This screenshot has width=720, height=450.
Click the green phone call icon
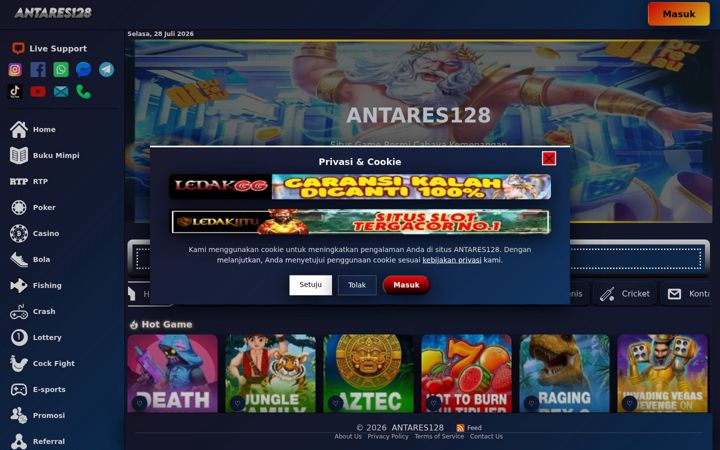point(84,91)
